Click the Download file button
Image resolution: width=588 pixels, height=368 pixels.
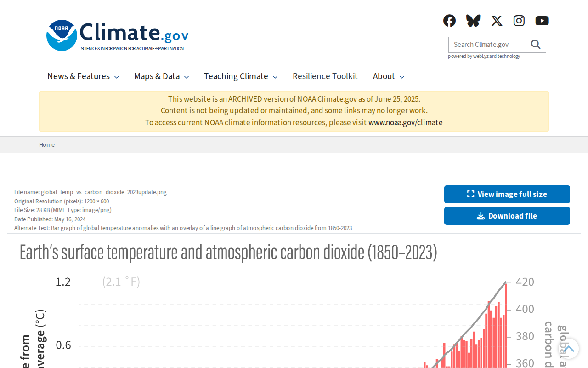tap(507, 216)
